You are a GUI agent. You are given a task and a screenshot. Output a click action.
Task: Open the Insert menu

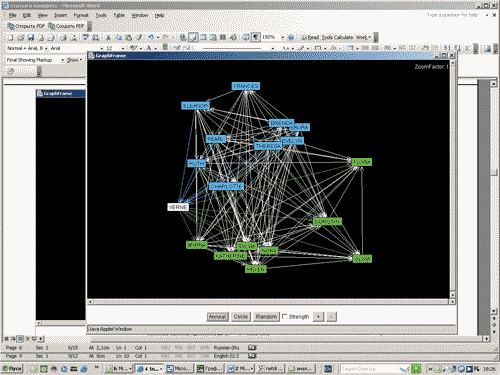click(x=60, y=15)
